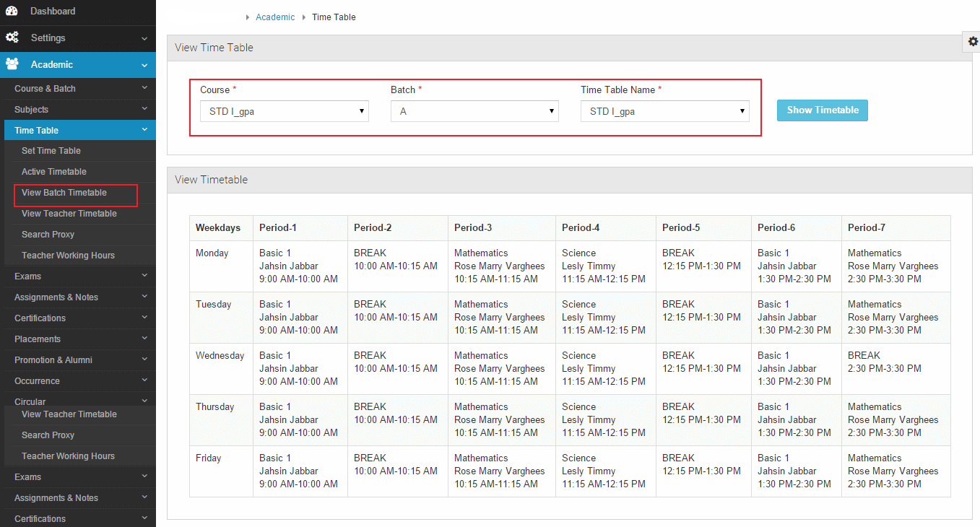Select View Batch Timetable

coord(64,193)
